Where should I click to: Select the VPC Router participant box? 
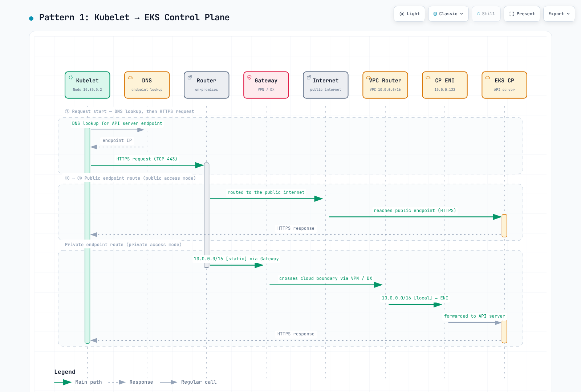385,85
